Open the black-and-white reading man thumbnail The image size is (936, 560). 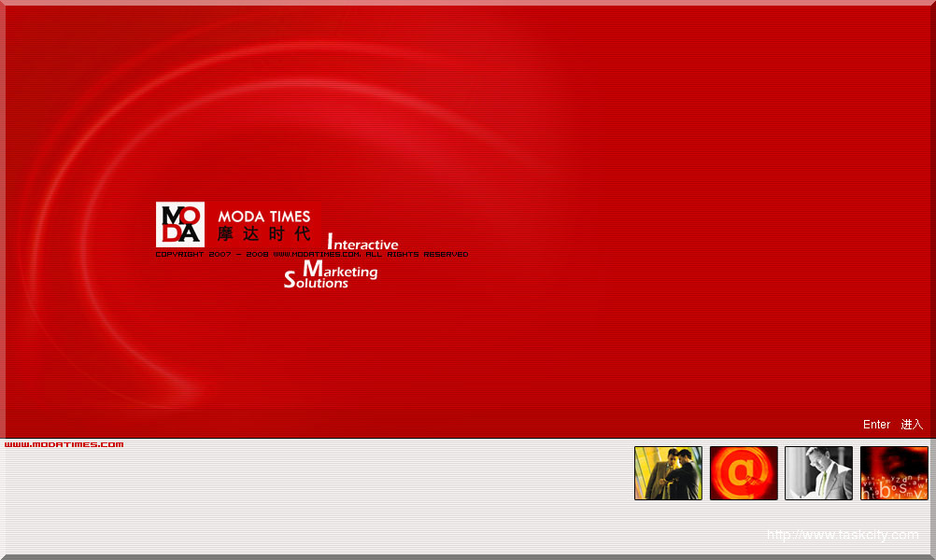tap(818, 473)
